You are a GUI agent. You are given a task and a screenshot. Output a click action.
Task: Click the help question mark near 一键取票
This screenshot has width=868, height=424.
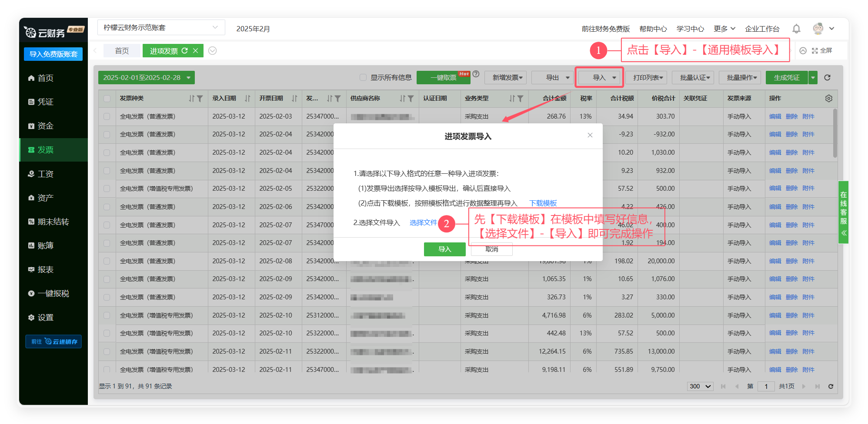coord(476,74)
